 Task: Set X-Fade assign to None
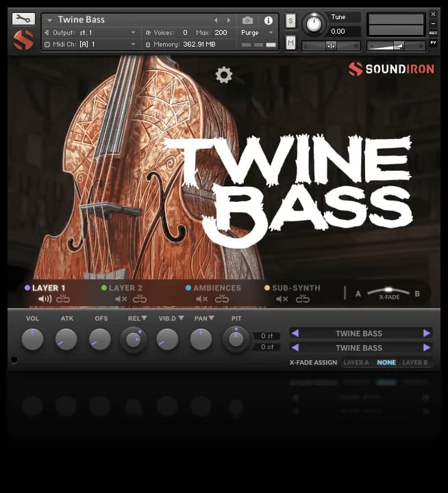coord(386,362)
